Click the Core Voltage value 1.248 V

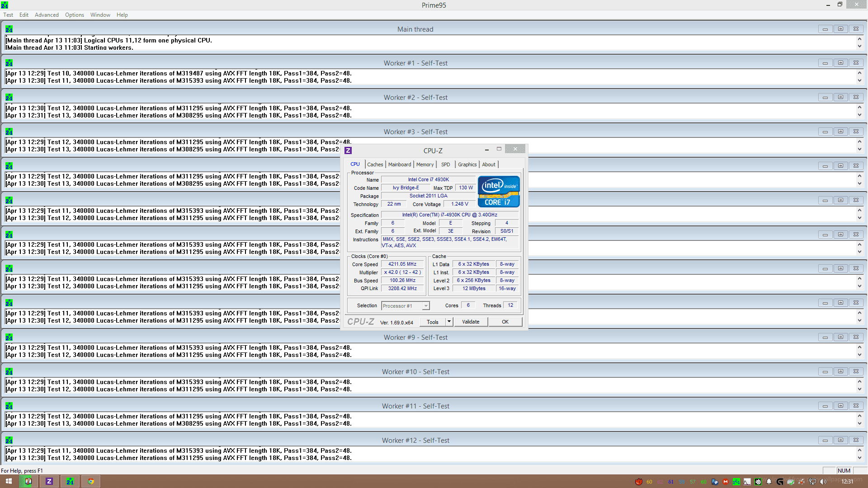click(x=460, y=204)
